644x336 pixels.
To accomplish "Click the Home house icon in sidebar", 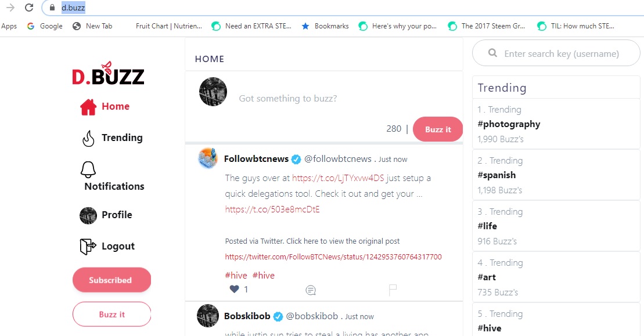I will coord(88,107).
